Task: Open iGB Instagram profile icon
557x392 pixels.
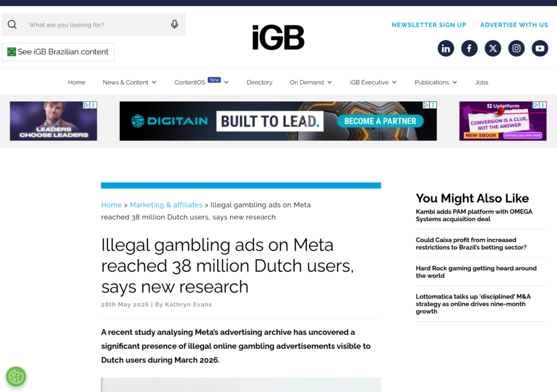Action: [516, 48]
